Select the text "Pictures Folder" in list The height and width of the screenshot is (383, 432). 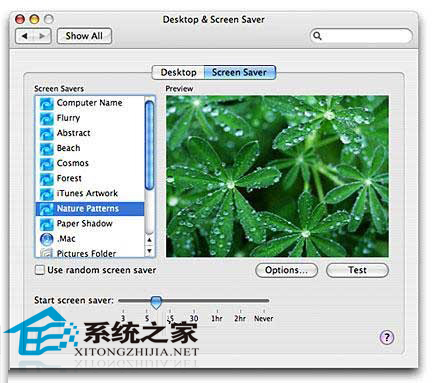point(86,253)
